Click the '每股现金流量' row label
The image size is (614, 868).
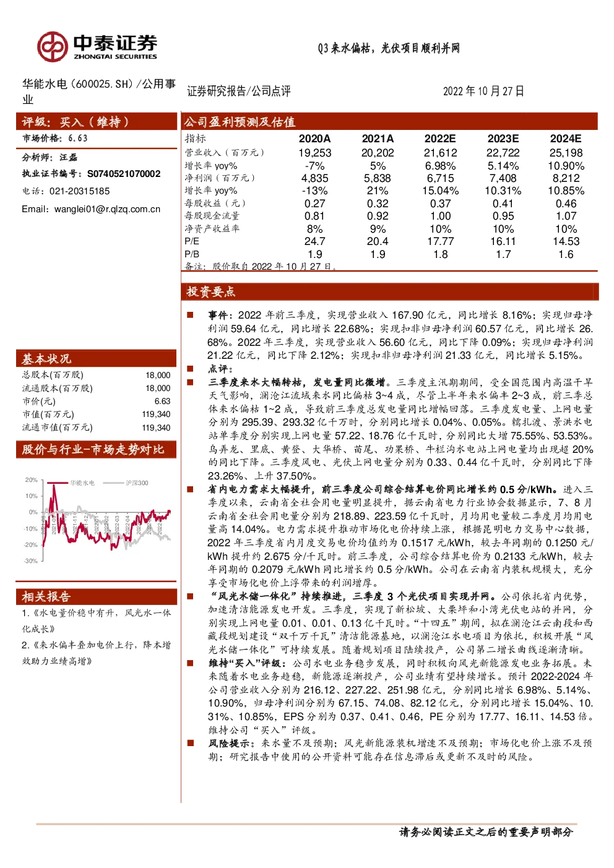[x=212, y=216]
